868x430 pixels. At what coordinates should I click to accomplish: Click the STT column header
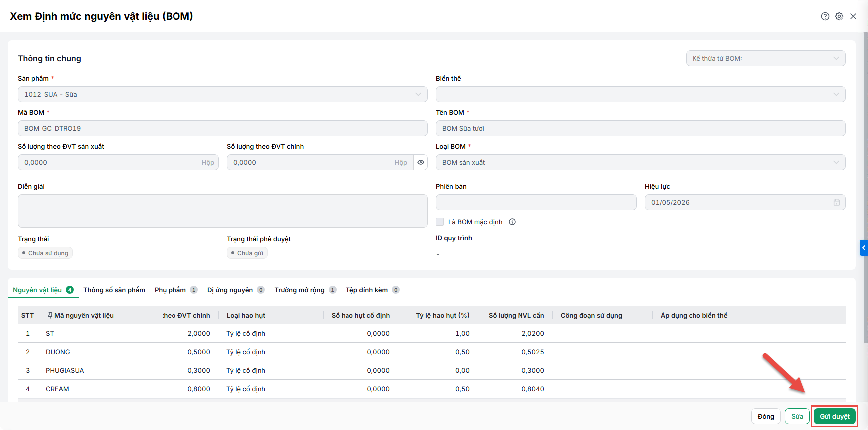(28, 315)
